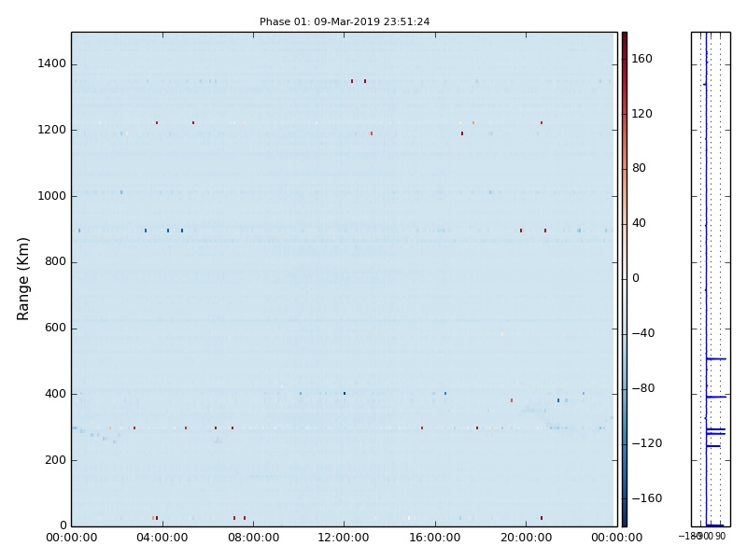Click the 400 range tick label
747x560 pixels.
pos(55,394)
